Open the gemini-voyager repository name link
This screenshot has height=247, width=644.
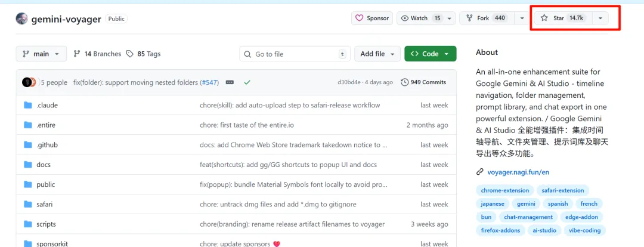(66, 19)
